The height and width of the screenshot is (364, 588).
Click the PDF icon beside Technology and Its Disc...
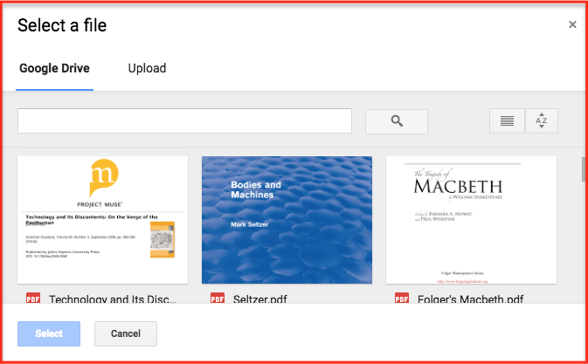[x=33, y=299]
